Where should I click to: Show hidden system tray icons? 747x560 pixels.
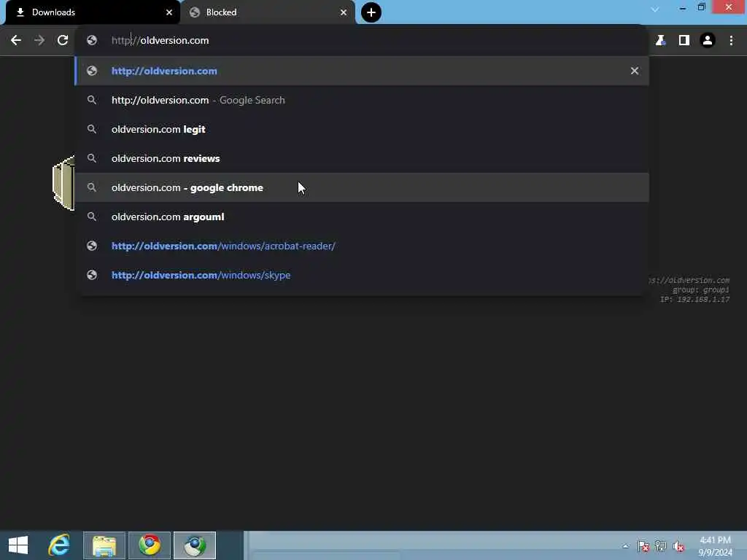(x=625, y=546)
